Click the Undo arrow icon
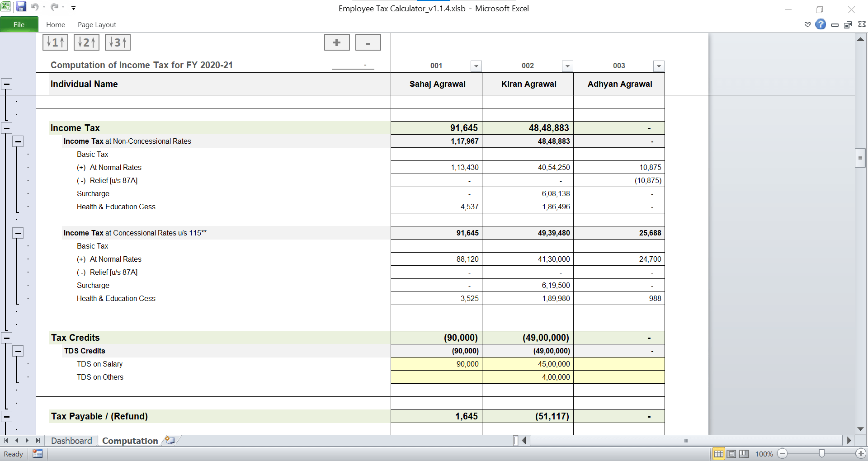 tap(35, 7)
